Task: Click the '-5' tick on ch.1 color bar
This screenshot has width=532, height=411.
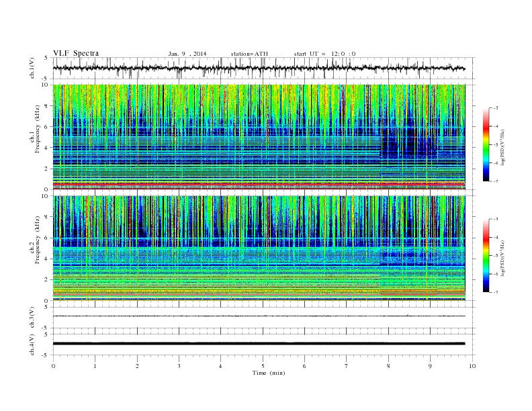Action: 496,145
